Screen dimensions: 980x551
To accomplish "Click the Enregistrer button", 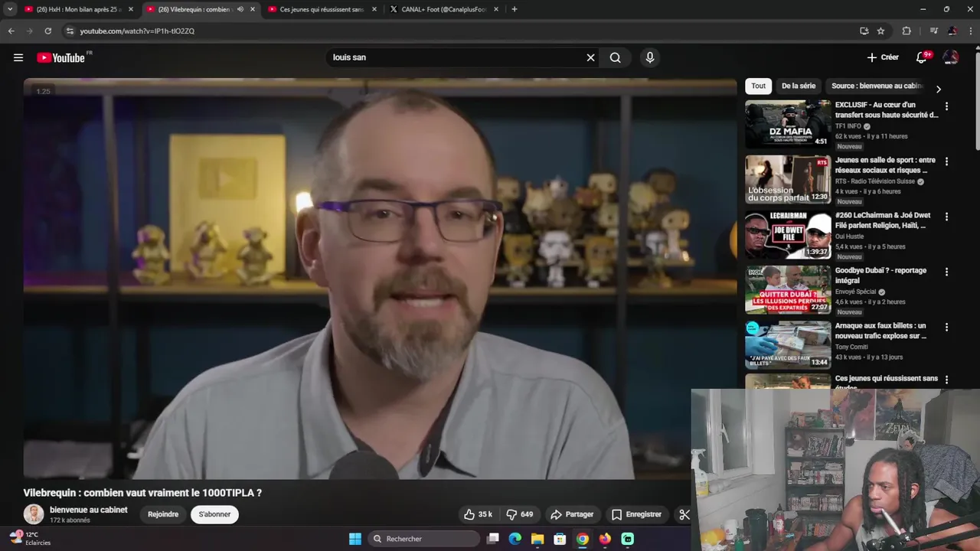I will click(636, 514).
